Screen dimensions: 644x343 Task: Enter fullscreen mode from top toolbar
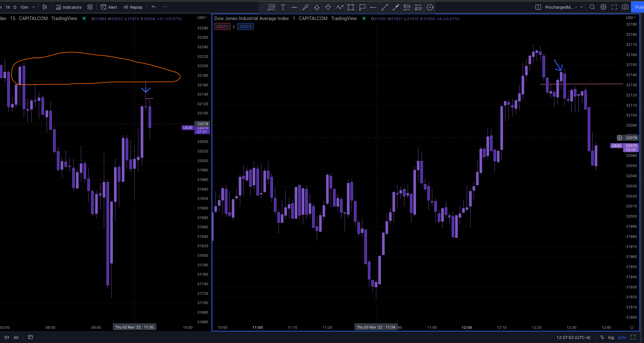(x=614, y=7)
